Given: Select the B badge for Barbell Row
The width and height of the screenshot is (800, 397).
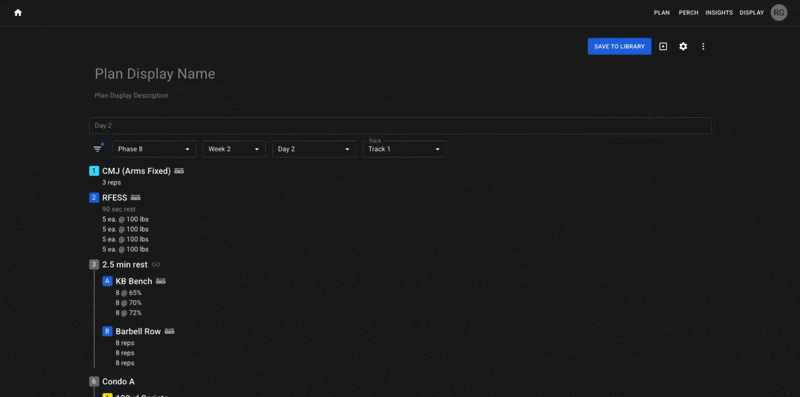Looking at the screenshot, I should tap(107, 332).
